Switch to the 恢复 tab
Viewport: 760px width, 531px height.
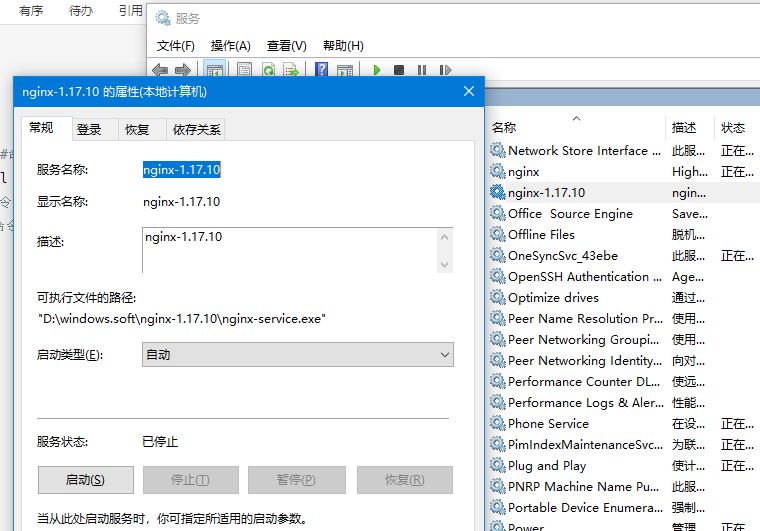click(x=142, y=129)
